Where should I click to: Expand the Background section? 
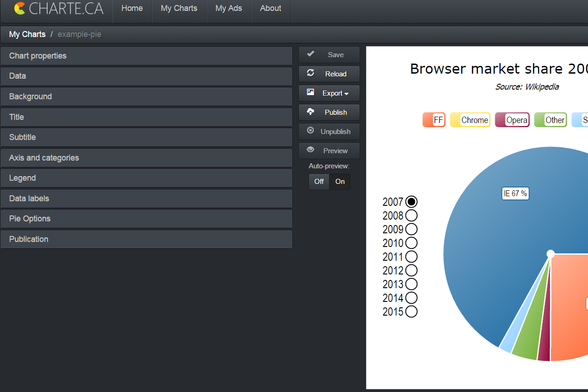pos(146,97)
